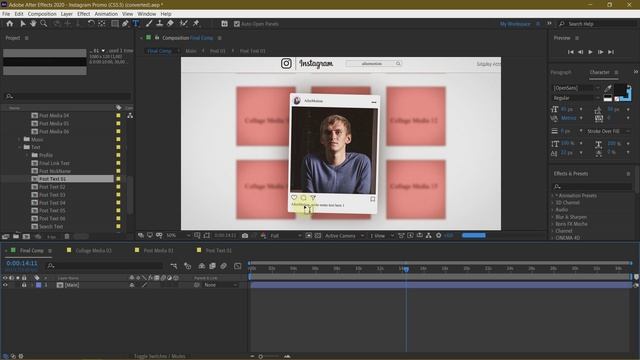This screenshot has height=360, width=640.
Task: Click the Draft 3D icon in timeline
Action: (x=187, y=266)
